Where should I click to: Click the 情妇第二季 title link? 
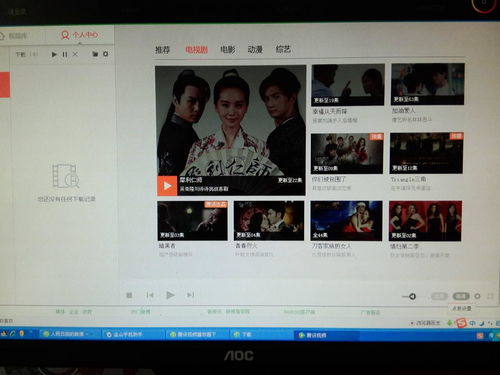404,246
